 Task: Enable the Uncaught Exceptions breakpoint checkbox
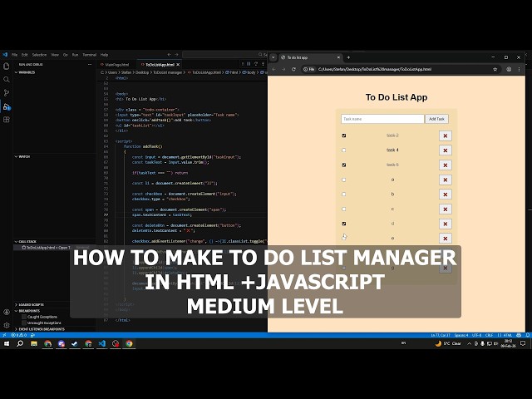click(x=24, y=323)
